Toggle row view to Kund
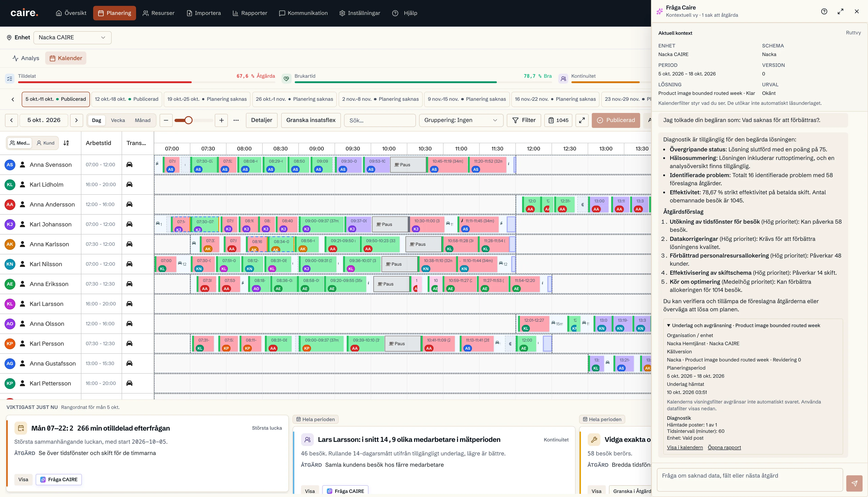 pyautogui.click(x=45, y=143)
